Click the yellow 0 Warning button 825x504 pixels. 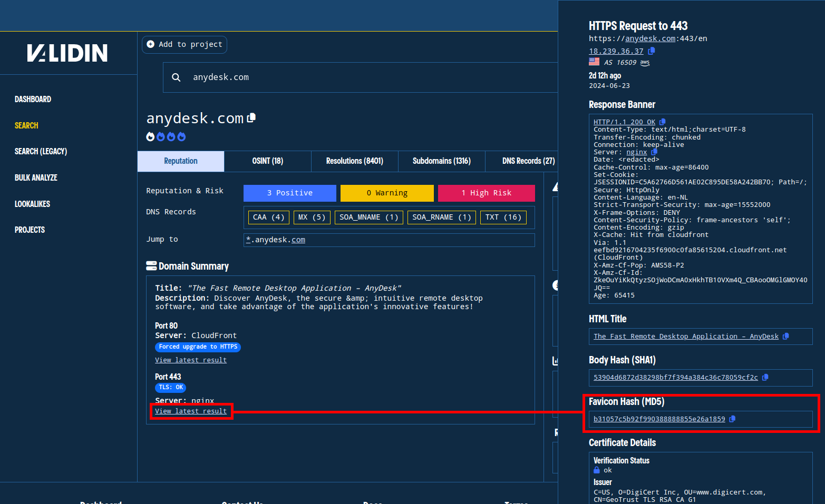387,193
